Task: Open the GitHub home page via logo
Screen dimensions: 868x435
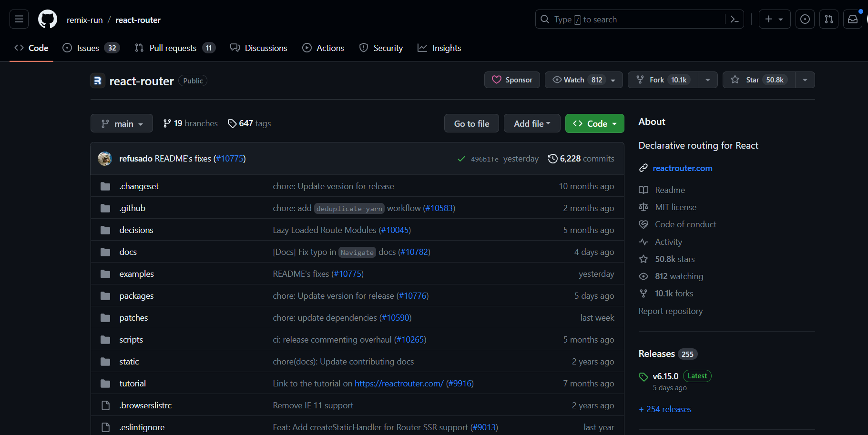Action: (47, 19)
